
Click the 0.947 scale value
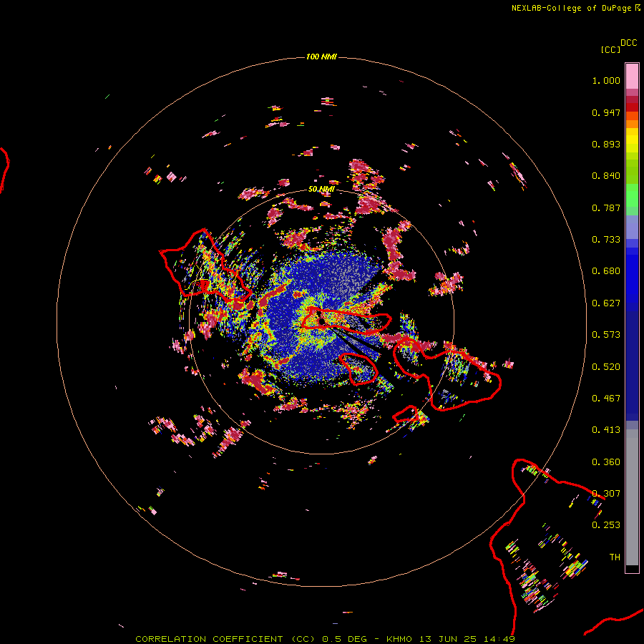point(606,112)
